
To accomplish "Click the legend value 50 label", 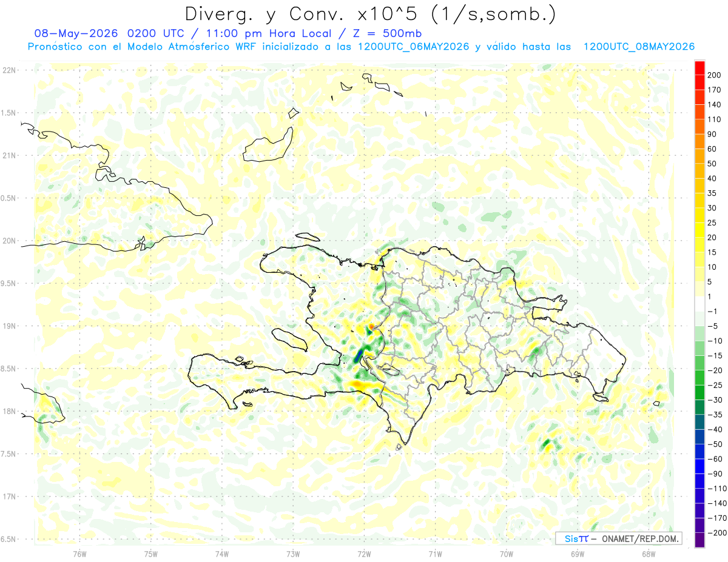I will (x=712, y=164).
